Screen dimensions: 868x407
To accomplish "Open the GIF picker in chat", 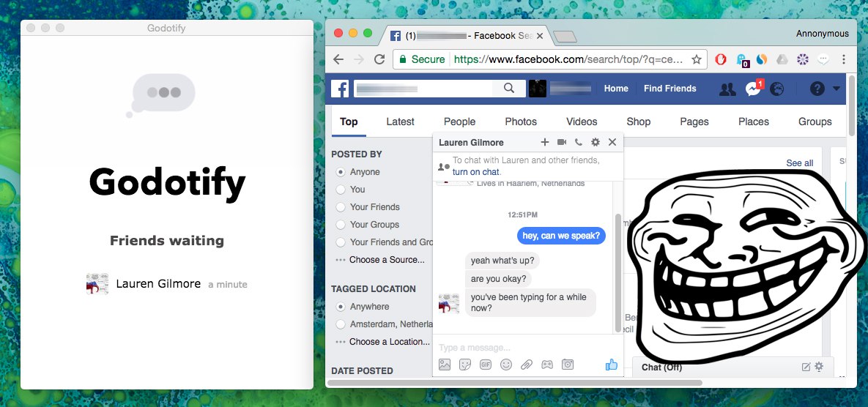I will (x=486, y=365).
